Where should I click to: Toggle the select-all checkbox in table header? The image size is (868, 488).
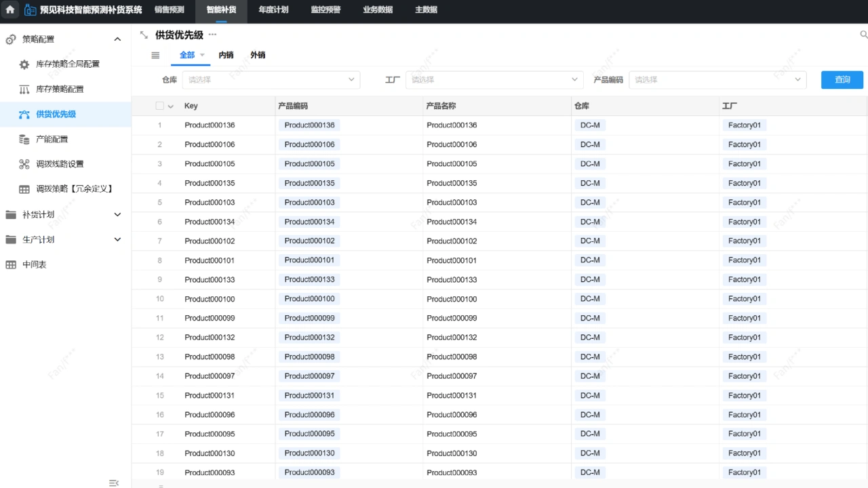159,106
